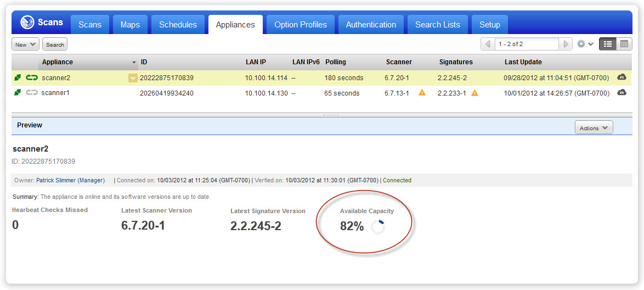Switch to the Search Lists tab
644x290 pixels.
tap(437, 25)
